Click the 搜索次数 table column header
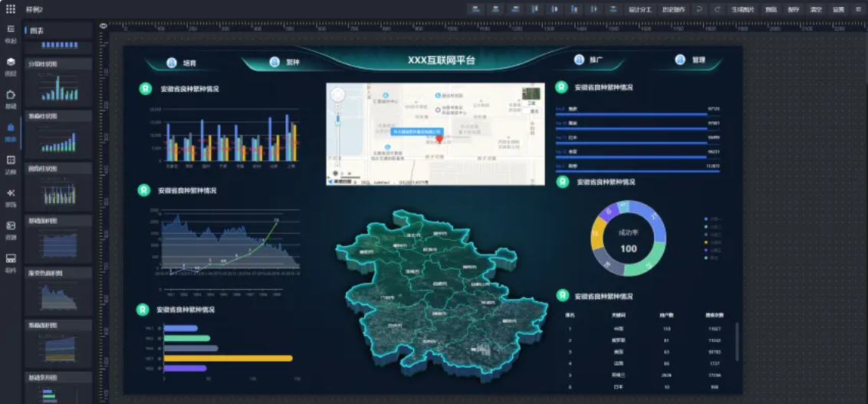 (714, 315)
